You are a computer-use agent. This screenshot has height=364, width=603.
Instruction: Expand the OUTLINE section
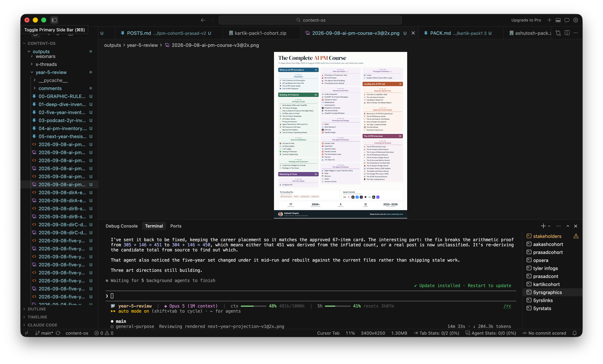[x=36, y=309]
